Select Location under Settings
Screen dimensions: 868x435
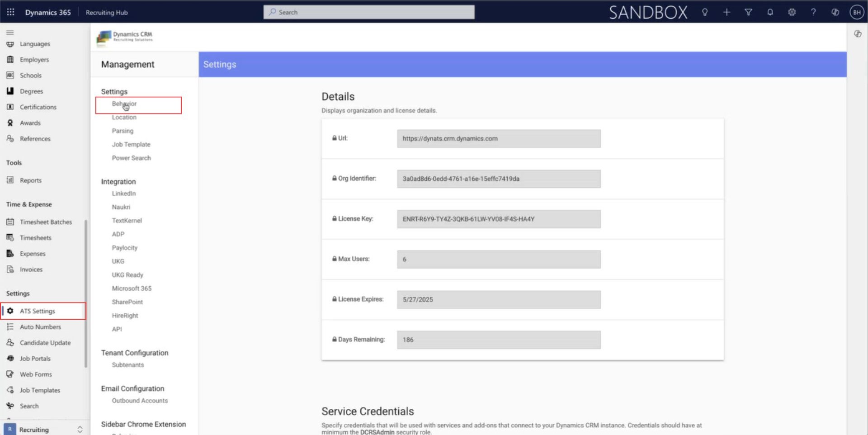(124, 118)
